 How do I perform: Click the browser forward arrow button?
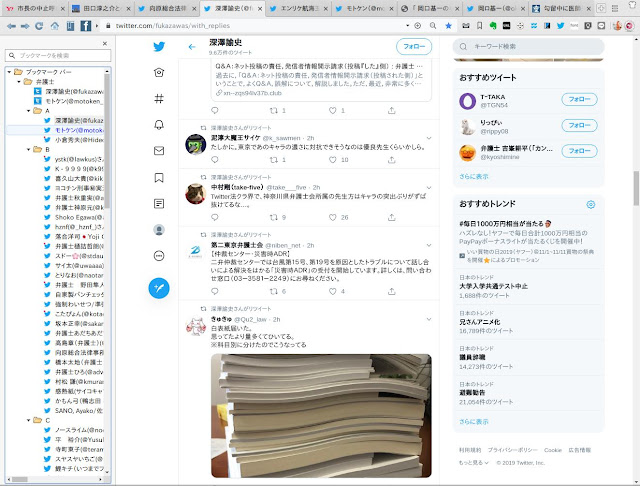point(25,26)
